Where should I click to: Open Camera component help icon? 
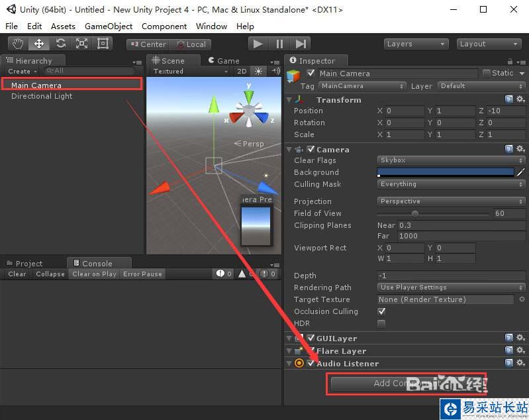coord(508,149)
